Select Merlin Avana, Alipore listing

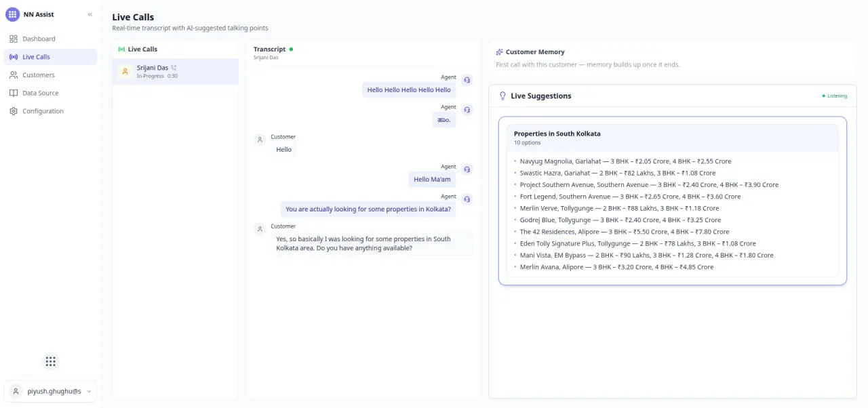(x=616, y=267)
